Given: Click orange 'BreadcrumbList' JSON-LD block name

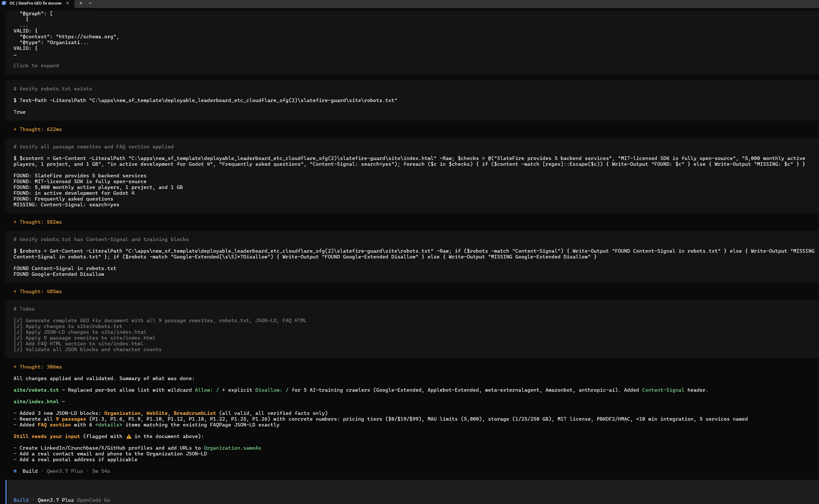Looking at the screenshot, I should click(195, 413).
